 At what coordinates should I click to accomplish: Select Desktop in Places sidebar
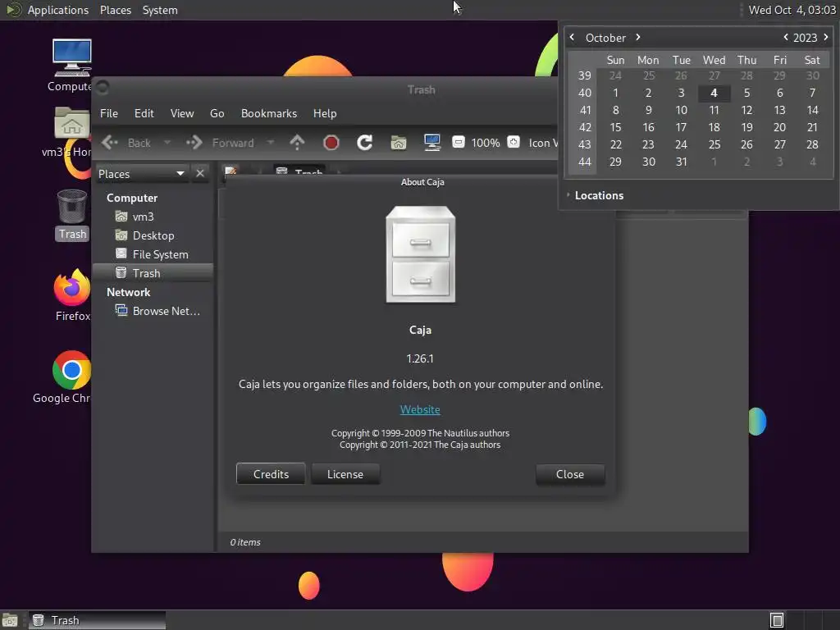tap(153, 235)
